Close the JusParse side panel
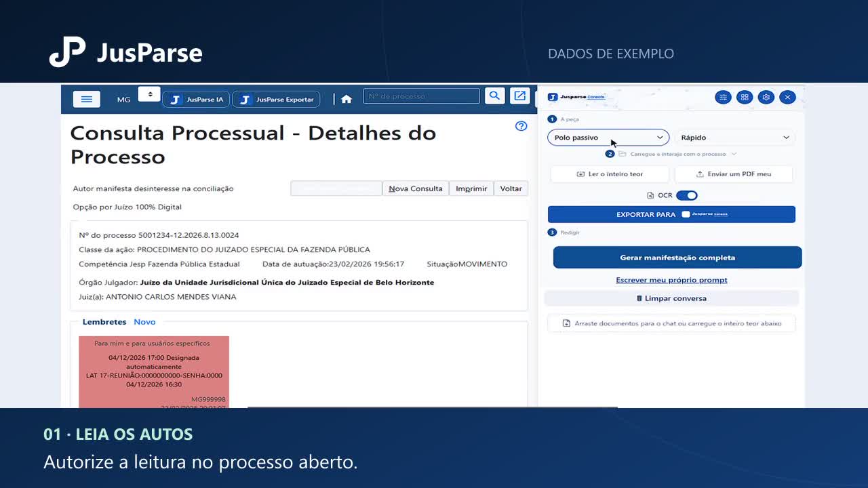This screenshot has width=868, height=488. pos(787,98)
